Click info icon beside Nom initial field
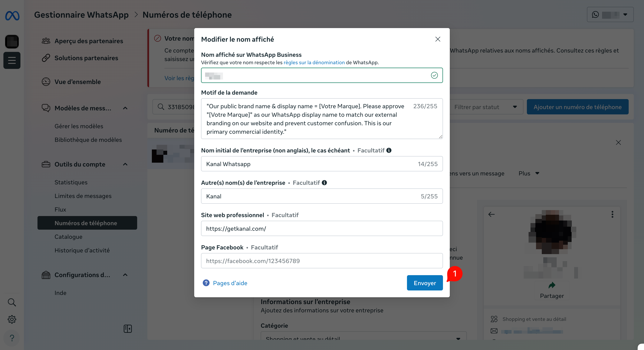The width and height of the screenshot is (644, 350). [389, 150]
